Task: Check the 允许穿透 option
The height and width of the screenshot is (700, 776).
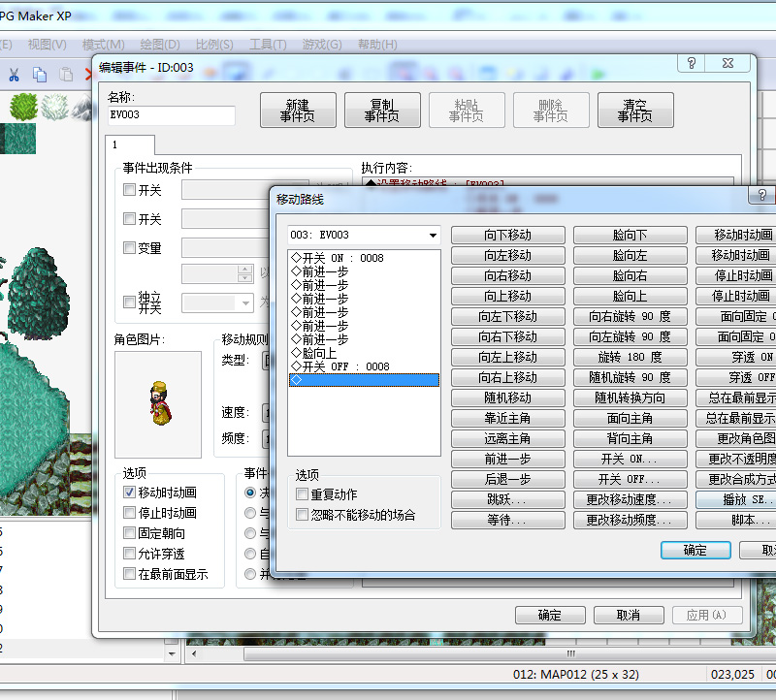Action: click(129, 553)
